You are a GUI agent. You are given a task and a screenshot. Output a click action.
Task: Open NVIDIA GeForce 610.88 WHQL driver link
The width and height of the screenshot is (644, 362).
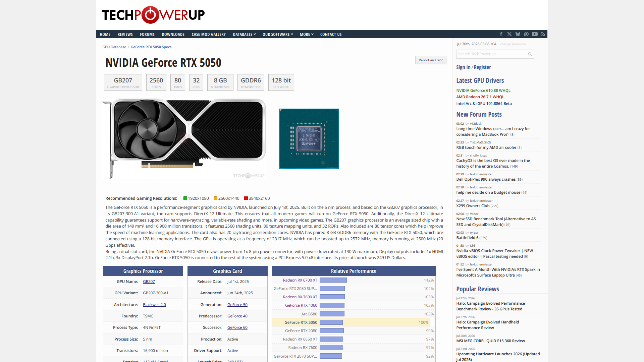click(483, 90)
